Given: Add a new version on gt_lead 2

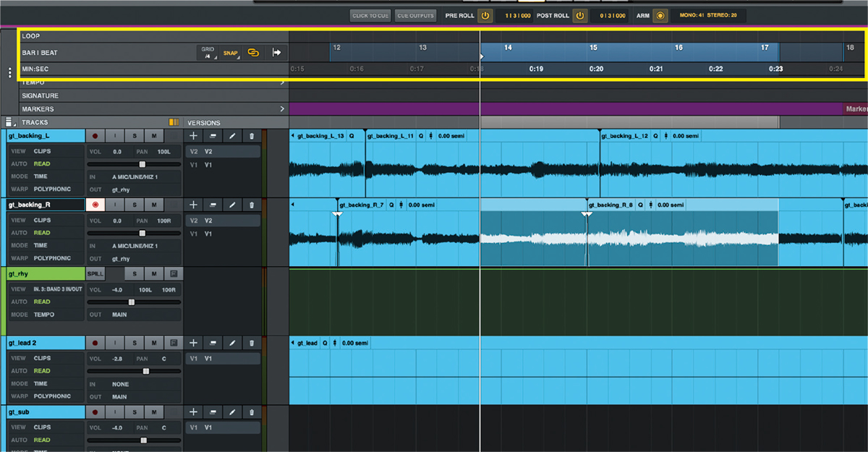Looking at the screenshot, I should [193, 343].
